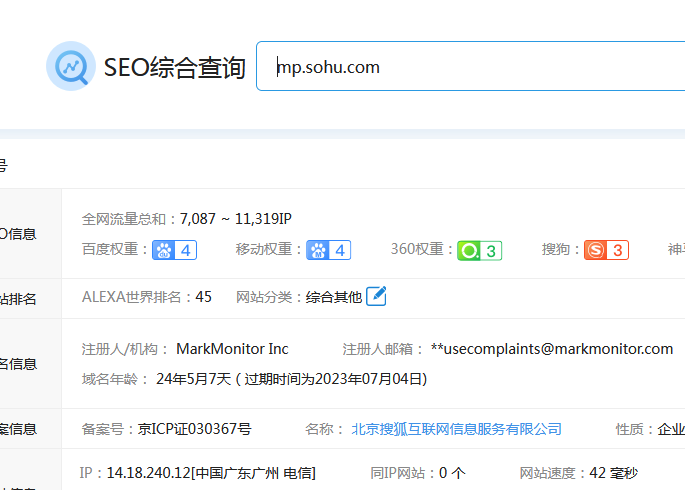Click ICP record number 京ICP证030367号
685x490 pixels.
click(195, 429)
